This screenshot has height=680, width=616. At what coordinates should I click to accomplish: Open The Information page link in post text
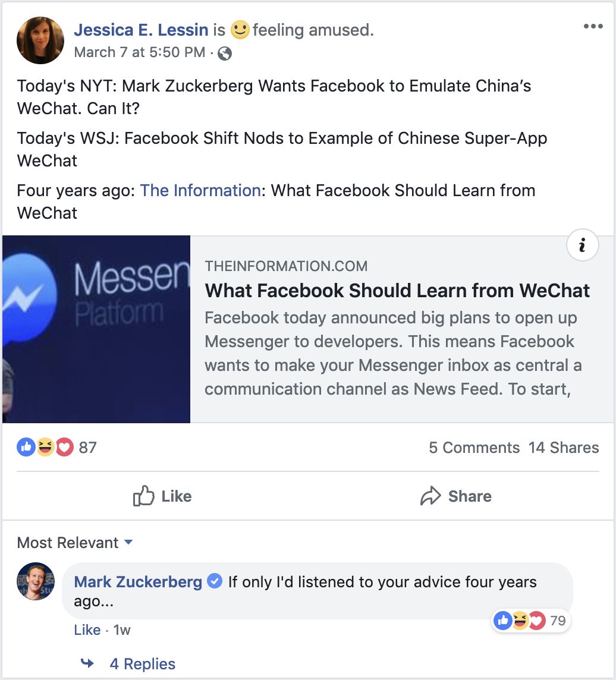(200, 190)
